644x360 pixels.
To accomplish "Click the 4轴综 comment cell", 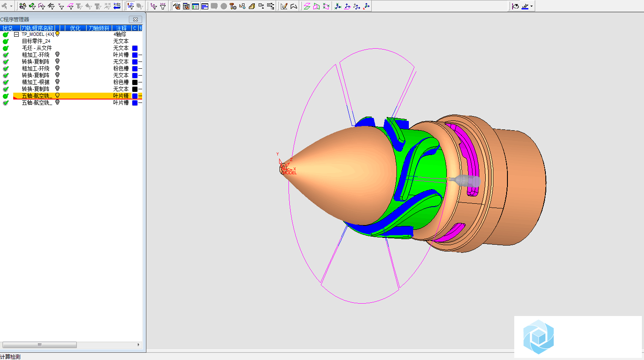I will (120, 34).
